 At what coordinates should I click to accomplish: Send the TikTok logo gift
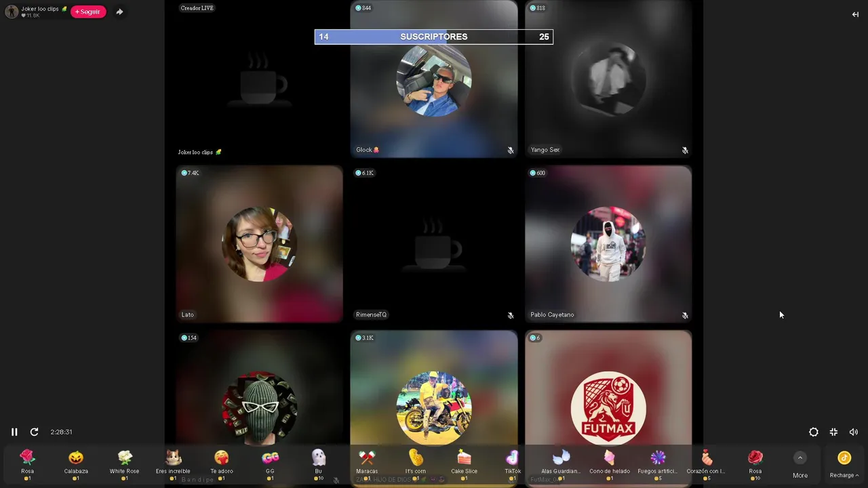pyautogui.click(x=513, y=465)
